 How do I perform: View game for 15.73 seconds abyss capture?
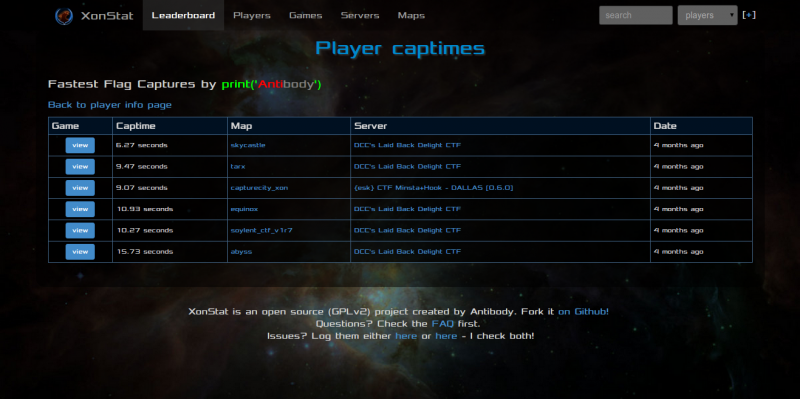tap(80, 252)
